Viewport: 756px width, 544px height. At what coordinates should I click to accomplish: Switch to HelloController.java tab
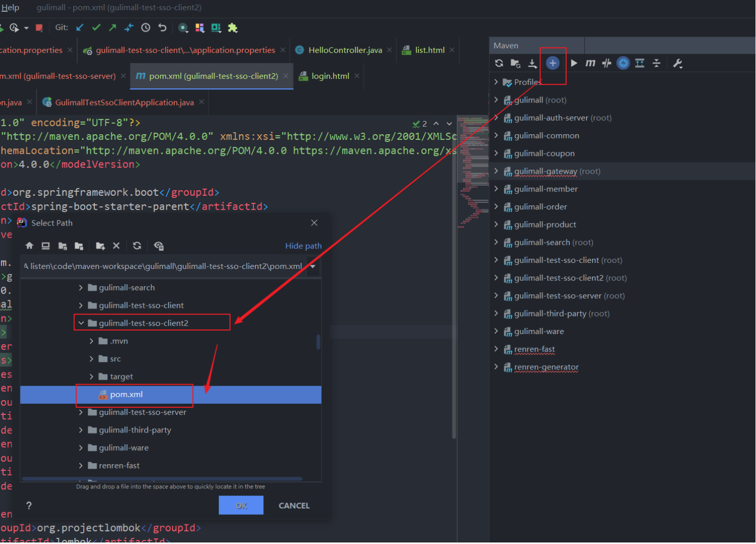click(345, 50)
